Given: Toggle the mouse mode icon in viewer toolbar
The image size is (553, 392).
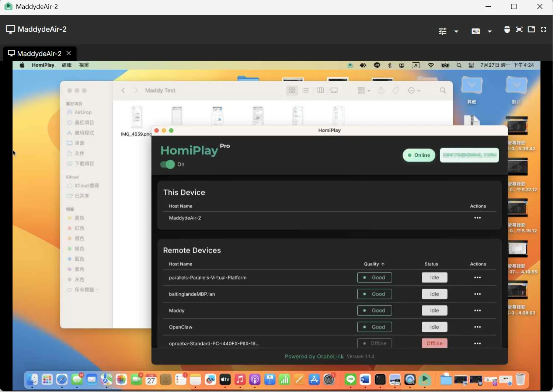Looking at the screenshot, I should click(507, 30).
